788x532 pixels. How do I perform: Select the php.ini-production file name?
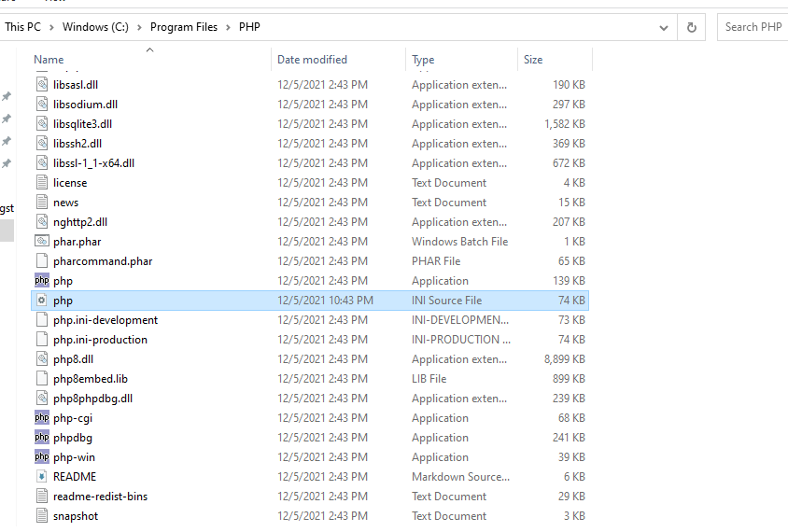[x=100, y=339]
